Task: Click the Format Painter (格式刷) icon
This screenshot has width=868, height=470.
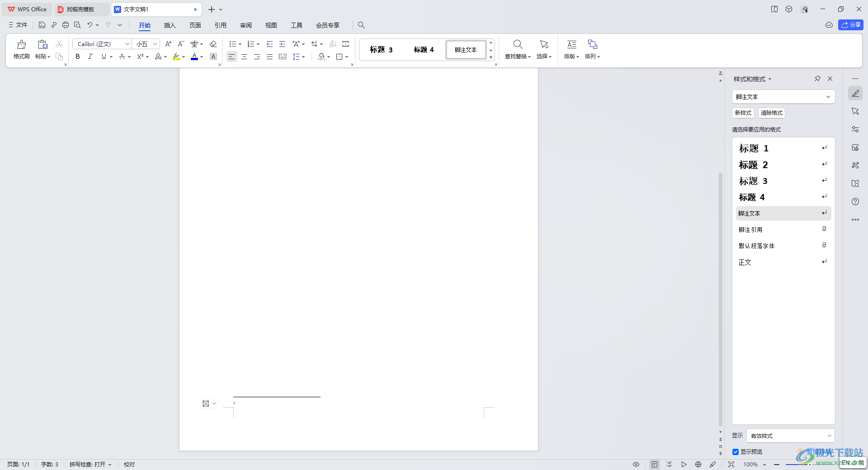Action: pos(21,44)
